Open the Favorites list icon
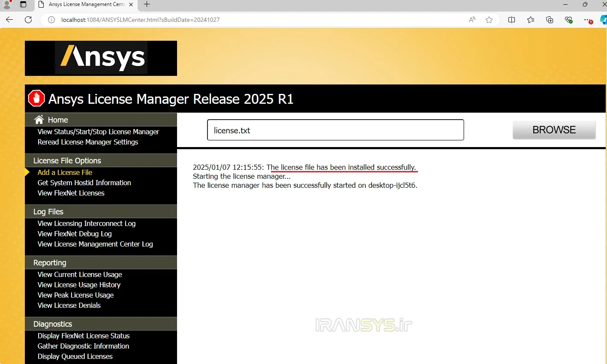The width and height of the screenshot is (607, 364). click(531, 20)
